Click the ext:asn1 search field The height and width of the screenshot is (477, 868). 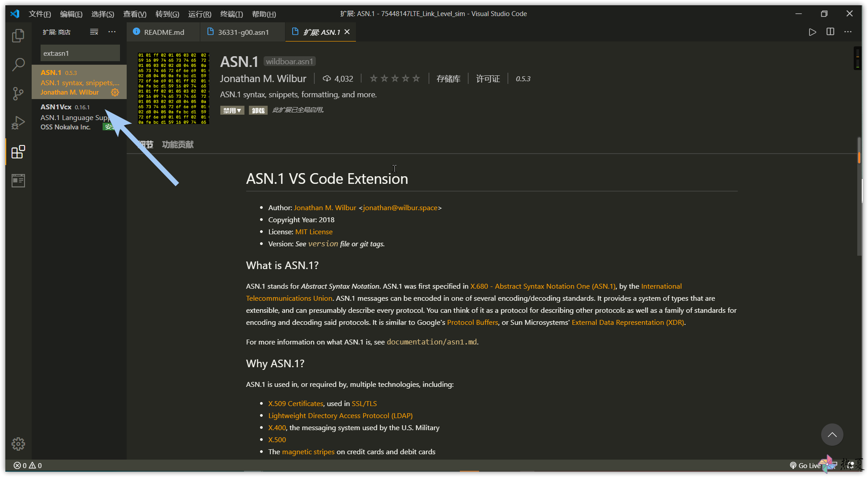(80, 53)
